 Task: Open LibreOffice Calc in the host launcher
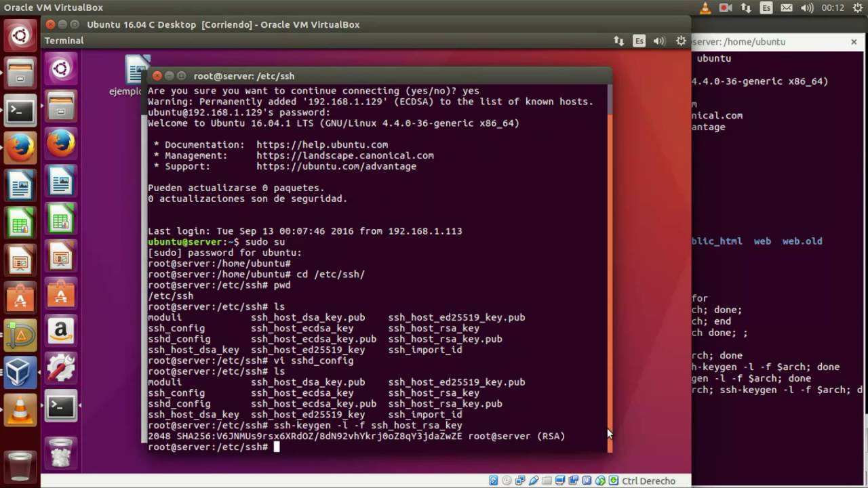20,222
